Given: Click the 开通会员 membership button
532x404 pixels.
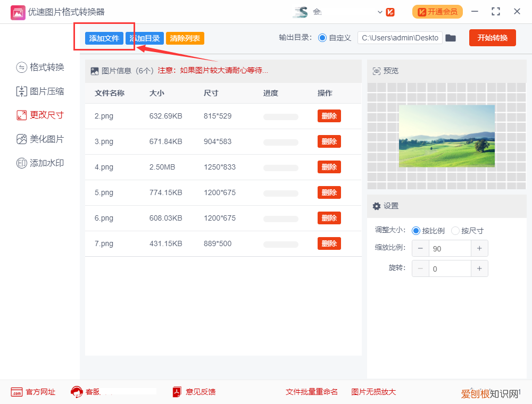Looking at the screenshot, I should 437,11.
